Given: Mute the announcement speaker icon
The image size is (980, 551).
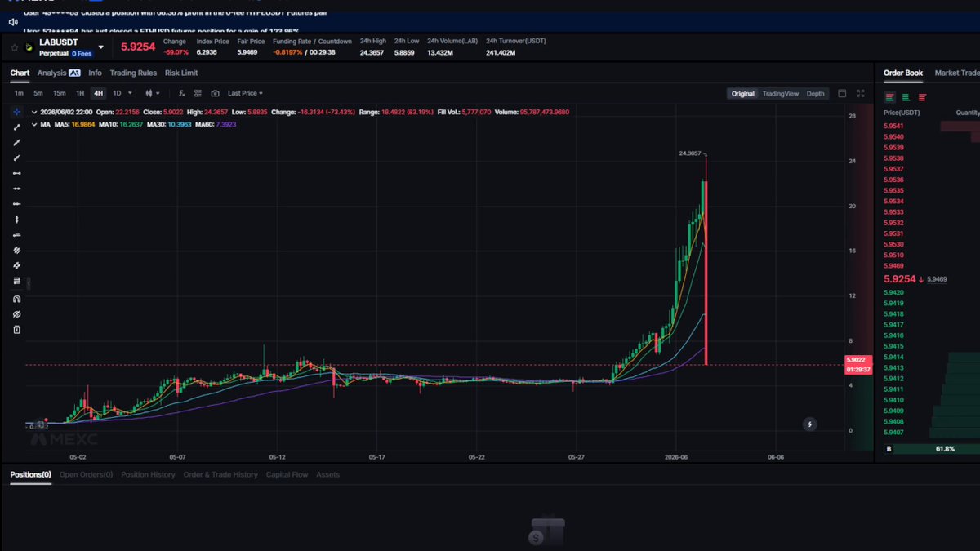Looking at the screenshot, I should click(13, 22).
